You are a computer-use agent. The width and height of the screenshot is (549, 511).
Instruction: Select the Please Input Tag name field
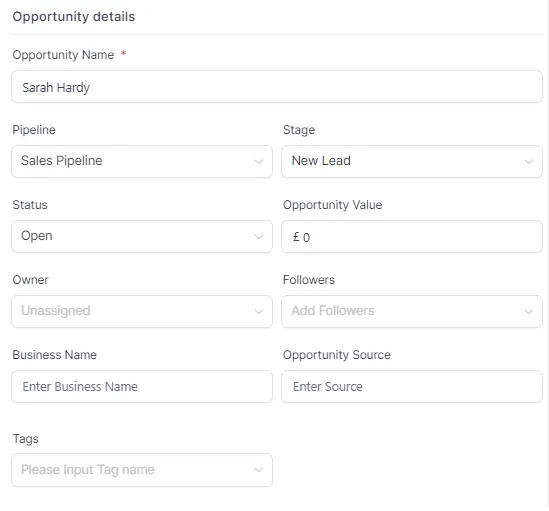click(142, 470)
